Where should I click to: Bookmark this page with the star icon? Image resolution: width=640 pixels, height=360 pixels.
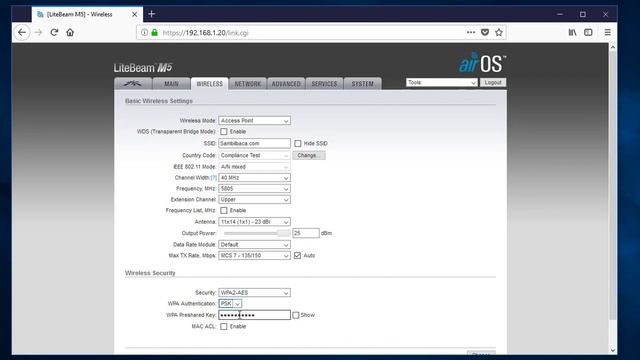[499, 32]
